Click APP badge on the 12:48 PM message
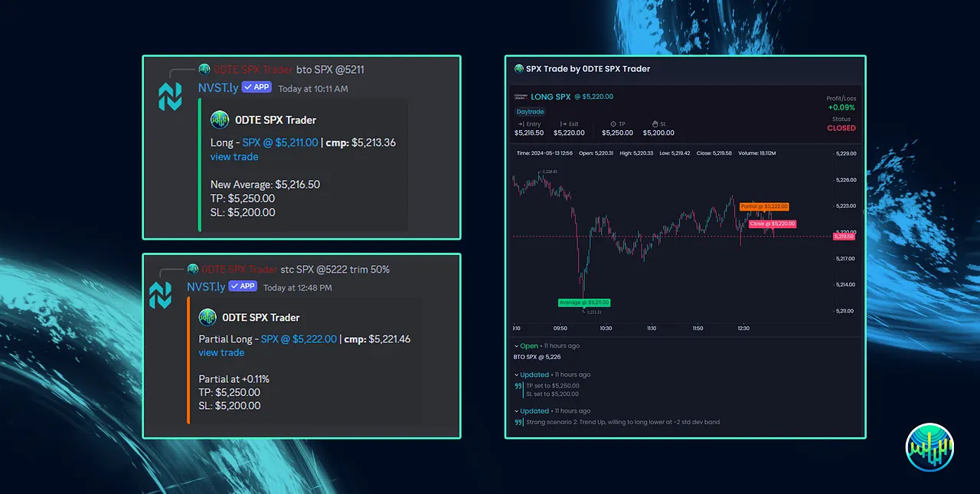This screenshot has height=494, width=980. coord(242,286)
